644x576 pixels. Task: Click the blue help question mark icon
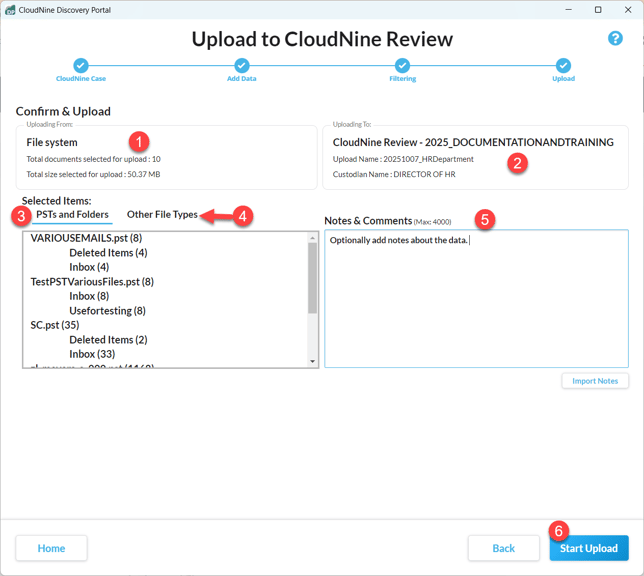[x=615, y=38]
